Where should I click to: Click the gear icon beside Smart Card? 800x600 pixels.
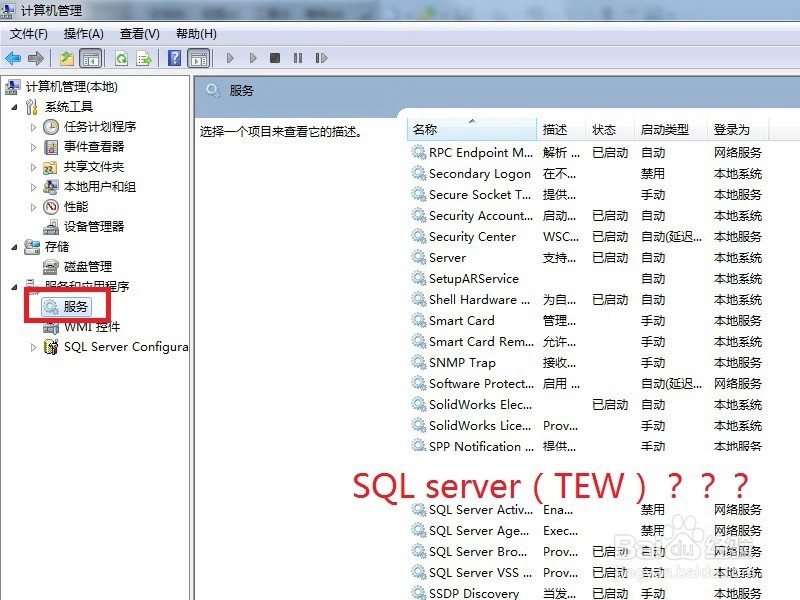coord(419,320)
